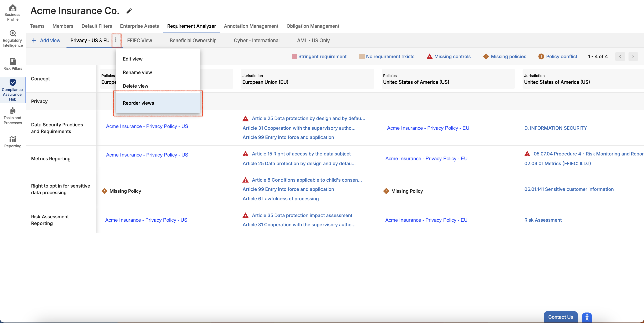This screenshot has width=644, height=323.
Task: Click the red triangle next to Article 15 Right of access
Action: coord(245,154)
